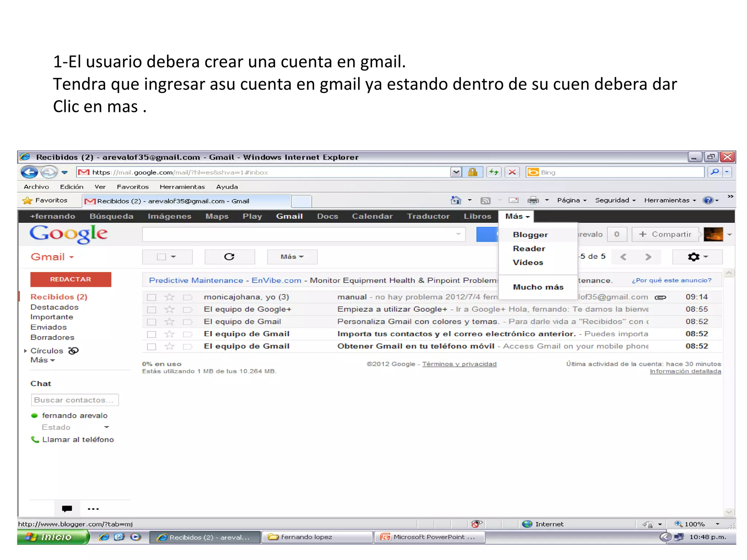Star the monicajohana email
The image size is (747, 560).
coord(169,297)
